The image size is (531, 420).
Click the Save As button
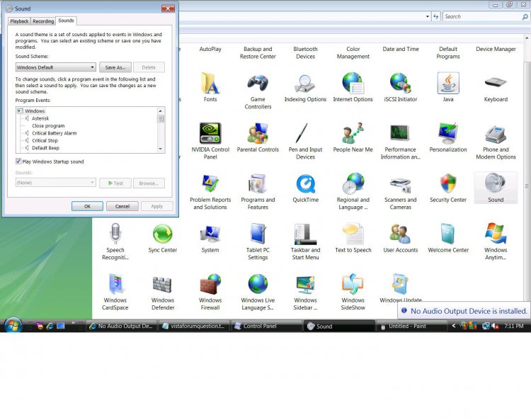pos(115,67)
